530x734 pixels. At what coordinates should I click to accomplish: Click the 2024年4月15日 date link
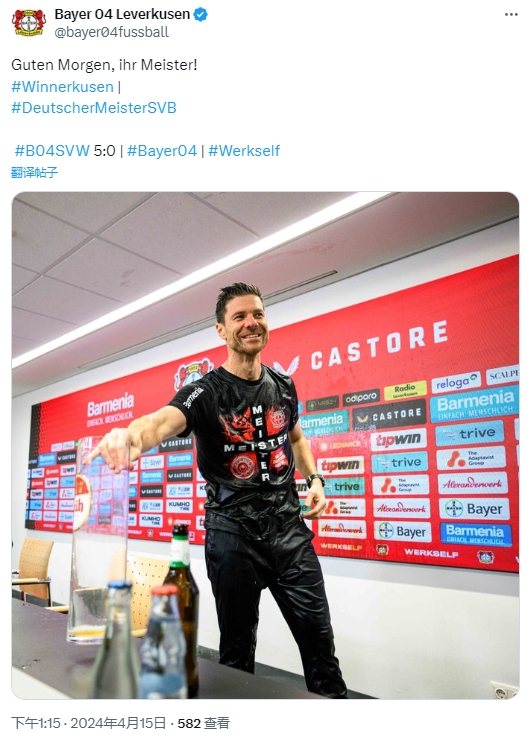pos(118,723)
